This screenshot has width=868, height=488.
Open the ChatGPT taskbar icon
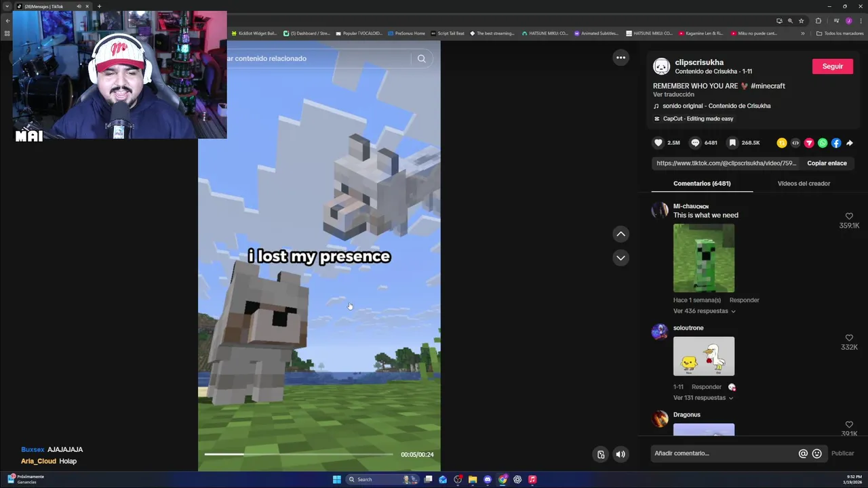point(517,479)
